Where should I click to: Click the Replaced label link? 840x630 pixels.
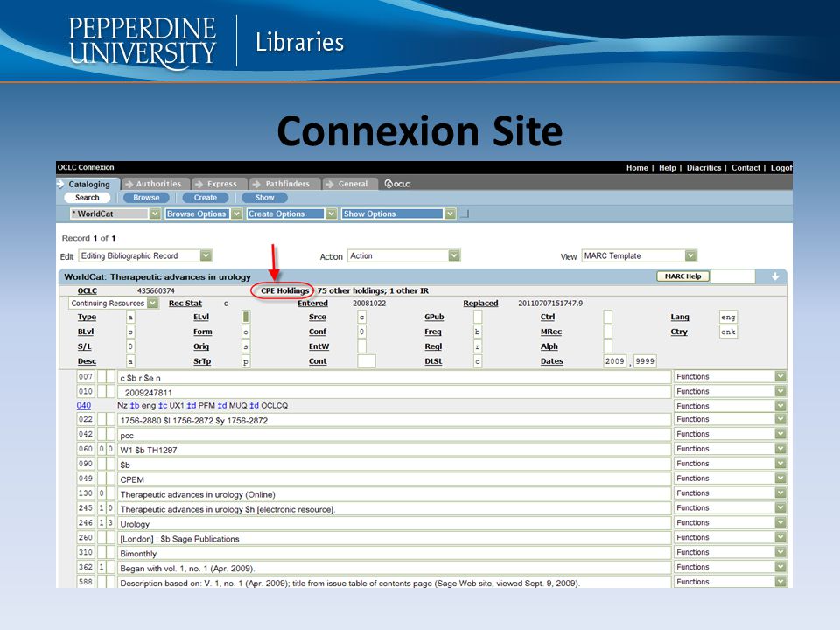click(x=480, y=304)
